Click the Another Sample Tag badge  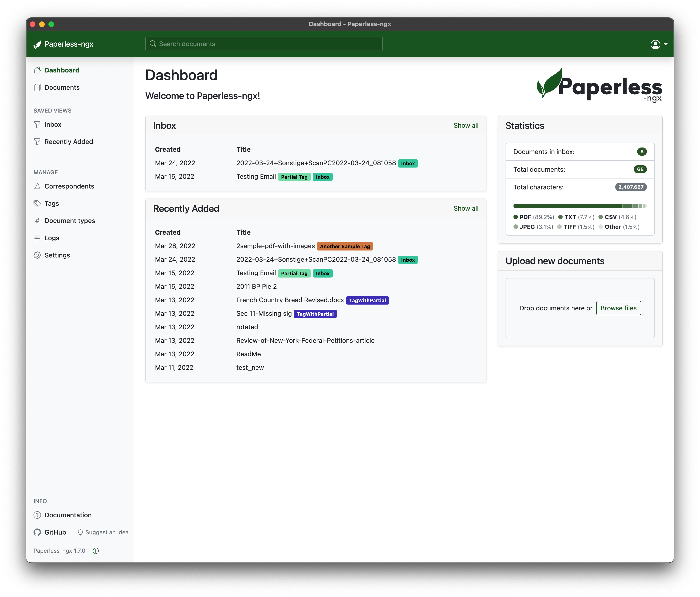tap(345, 247)
